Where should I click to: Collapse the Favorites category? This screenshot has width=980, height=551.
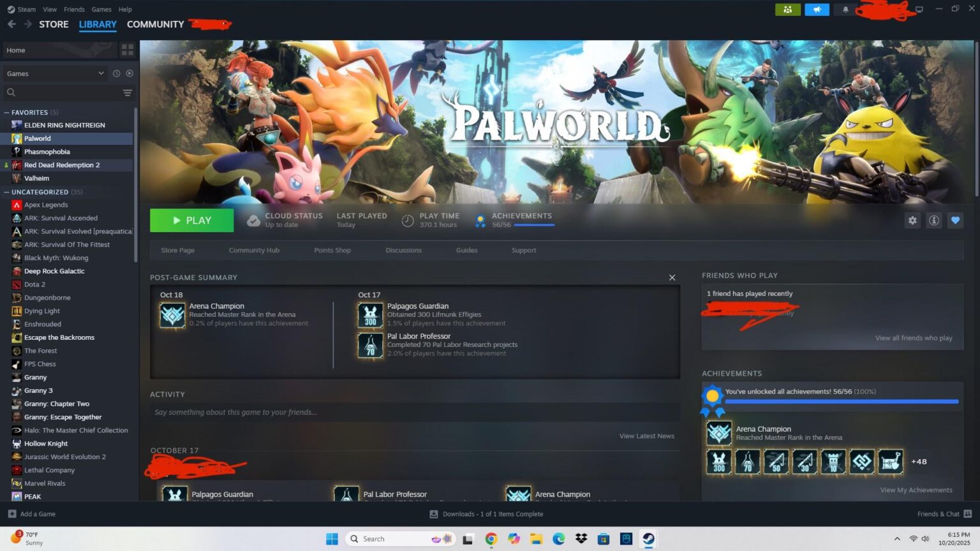pyautogui.click(x=6, y=112)
